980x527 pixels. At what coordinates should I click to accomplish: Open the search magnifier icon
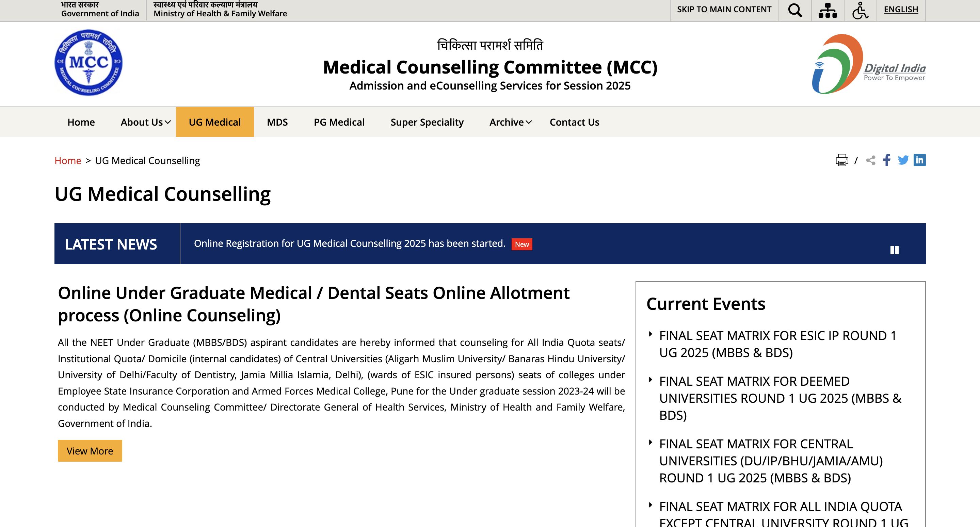[795, 10]
